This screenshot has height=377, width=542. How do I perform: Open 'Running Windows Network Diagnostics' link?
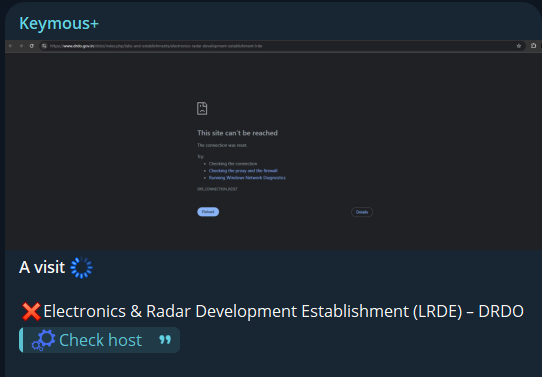(x=247, y=178)
